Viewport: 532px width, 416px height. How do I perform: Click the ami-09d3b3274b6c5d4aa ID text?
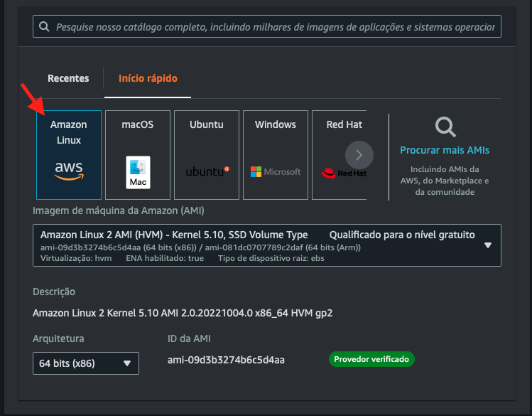pos(226,360)
